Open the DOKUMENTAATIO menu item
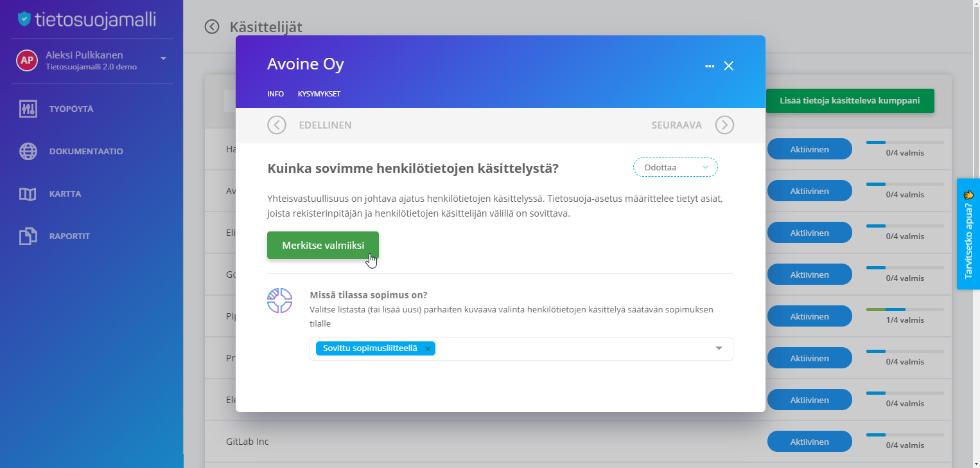The width and height of the screenshot is (980, 468). [86, 152]
